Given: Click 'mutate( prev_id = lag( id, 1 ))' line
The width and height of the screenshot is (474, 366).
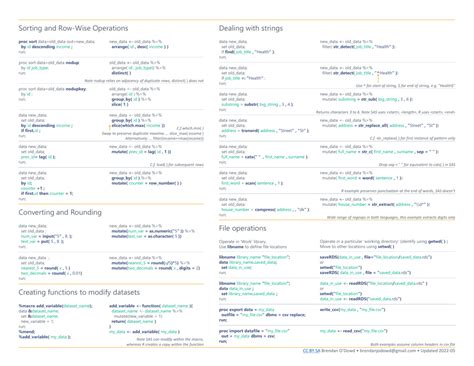Looking at the screenshot, I should [141, 152].
